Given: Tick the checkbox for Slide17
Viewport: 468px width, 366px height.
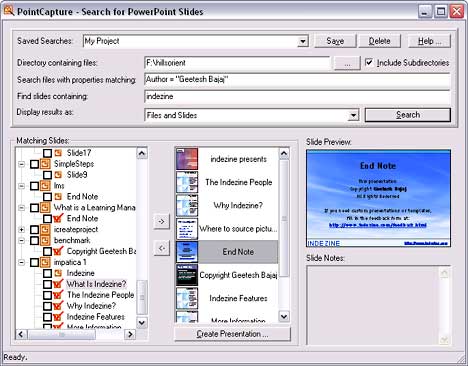Looking at the screenshot, I should click(47, 153).
